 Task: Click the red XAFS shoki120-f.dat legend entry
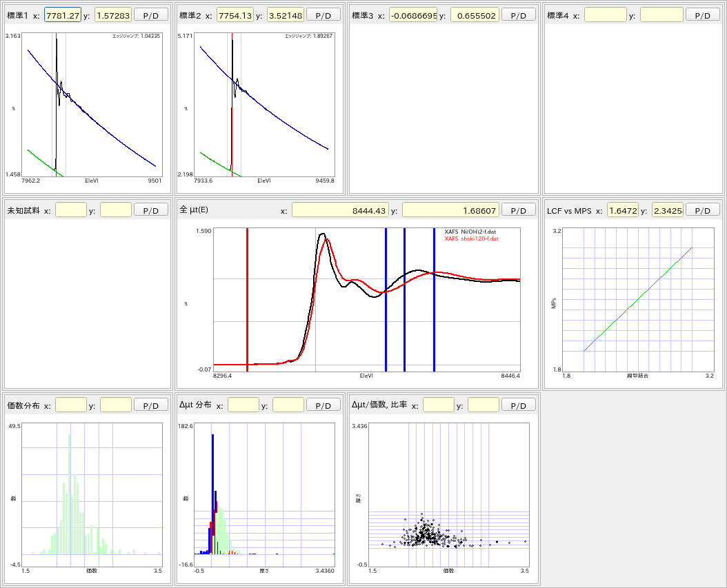(x=471, y=239)
